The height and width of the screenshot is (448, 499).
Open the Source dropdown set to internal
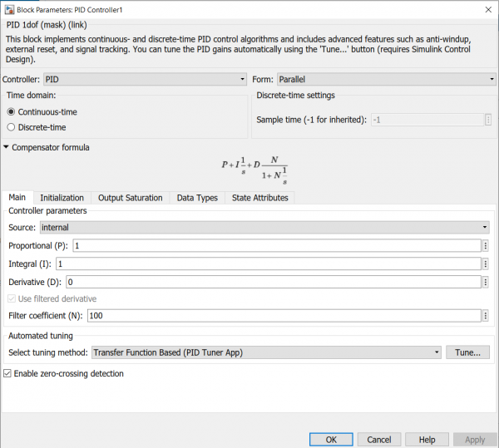point(264,228)
